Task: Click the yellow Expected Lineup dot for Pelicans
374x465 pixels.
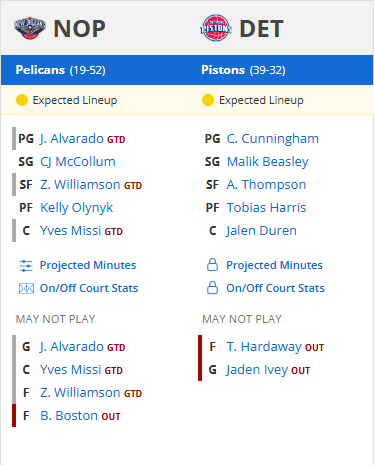Action: [22, 100]
